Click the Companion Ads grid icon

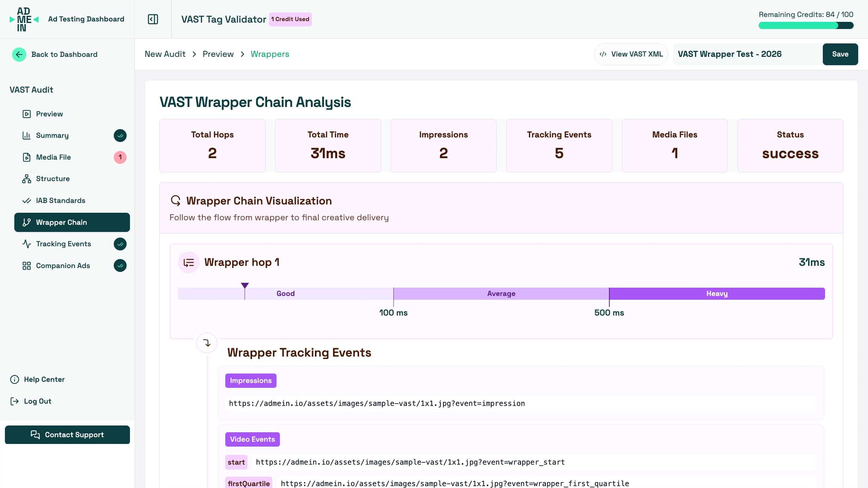[x=26, y=265]
